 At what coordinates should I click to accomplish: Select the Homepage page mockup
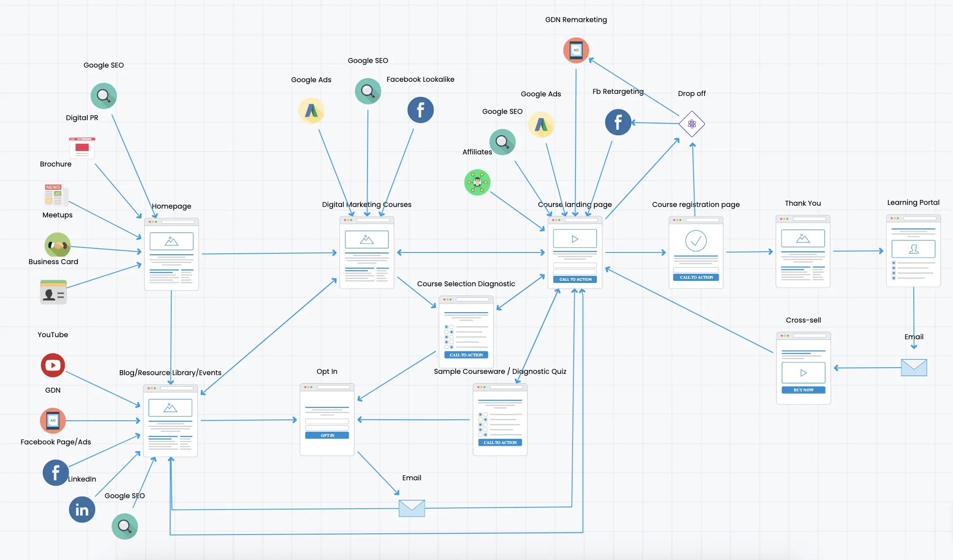click(x=172, y=254)
